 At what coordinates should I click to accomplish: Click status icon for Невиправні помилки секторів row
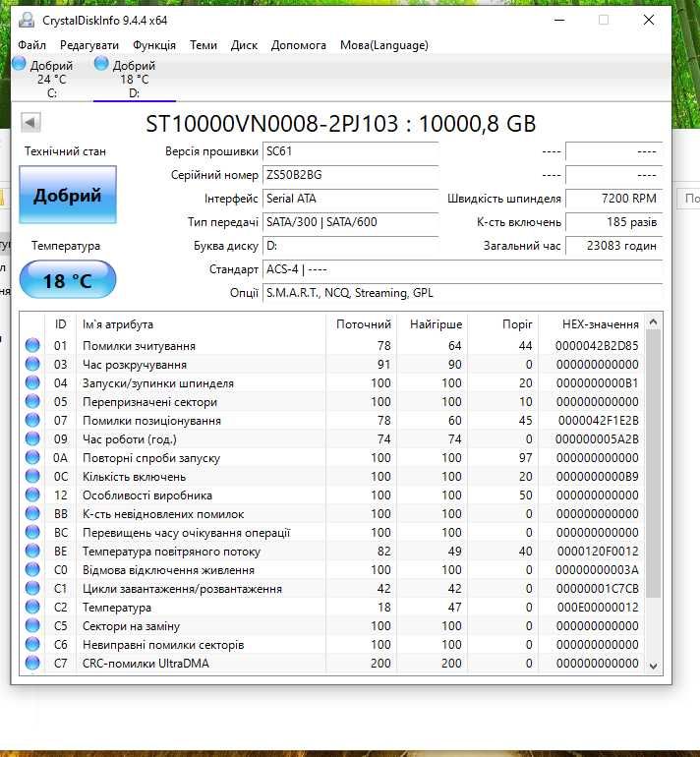click(x=32, y=644)
